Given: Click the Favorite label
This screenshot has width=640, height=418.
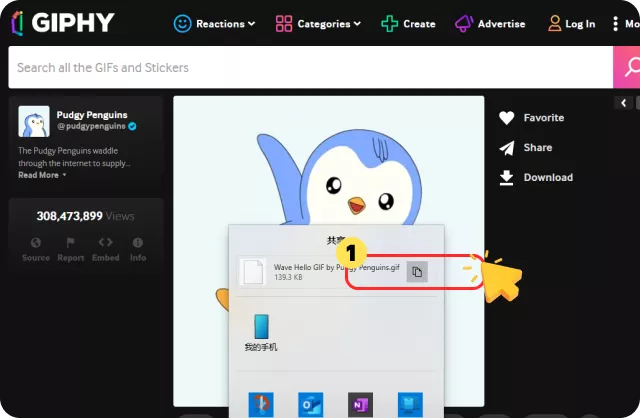Looking at the screenshot, I should [x=544, y=118].
